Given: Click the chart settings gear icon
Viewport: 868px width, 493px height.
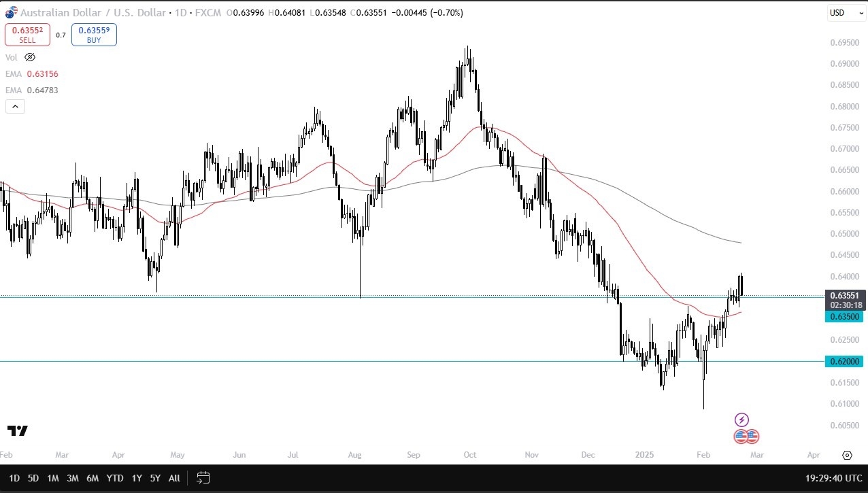Looking at the screenshot, I should click(847, 455).
